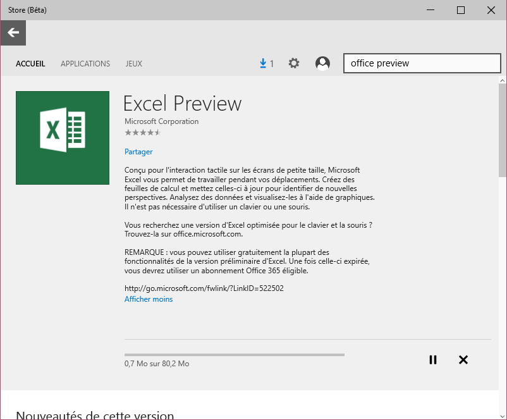Image resolution: width=507 pixels, height=420 pixels.
Task: Open the Store settings gear
Action: [293, 63]
